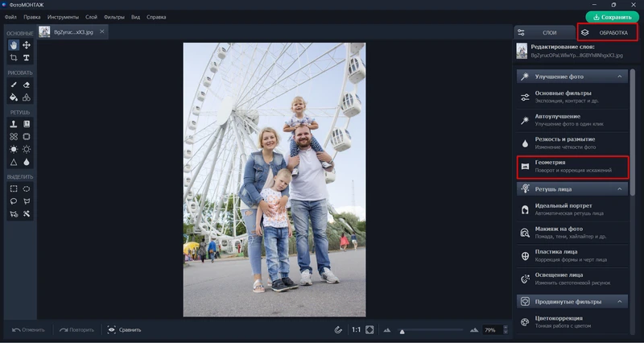Click the small mountain zoom-out icon

[x=387, y=330]
